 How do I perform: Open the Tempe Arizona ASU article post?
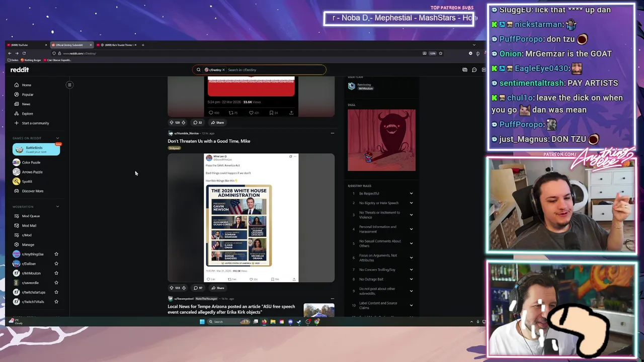tap(231, 309)
